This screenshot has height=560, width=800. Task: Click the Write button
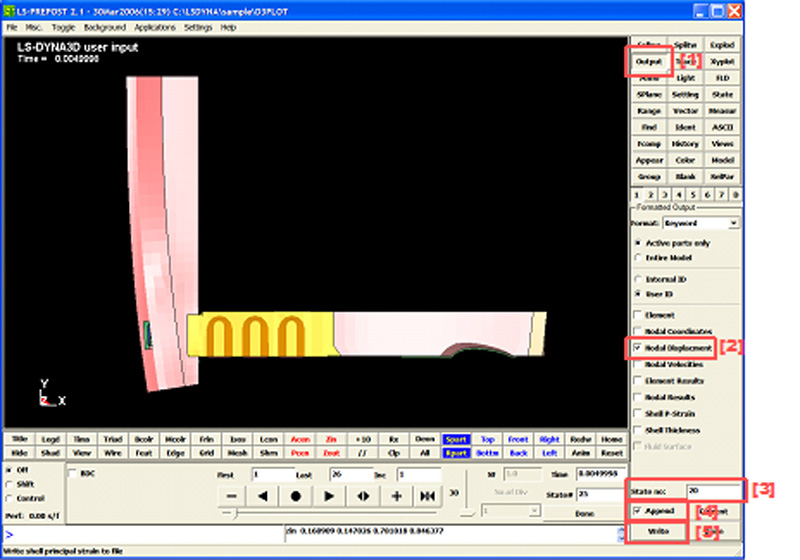coord(657,530)
